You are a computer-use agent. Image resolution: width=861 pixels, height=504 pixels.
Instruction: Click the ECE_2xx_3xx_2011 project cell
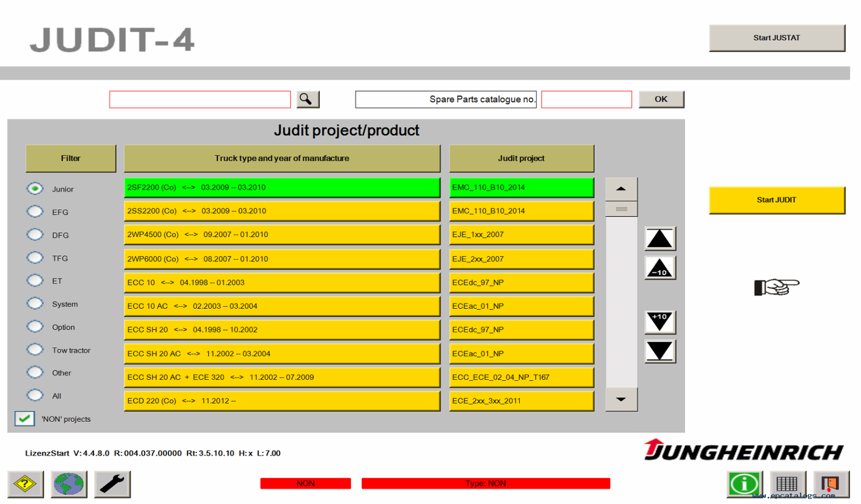(521, 401)
